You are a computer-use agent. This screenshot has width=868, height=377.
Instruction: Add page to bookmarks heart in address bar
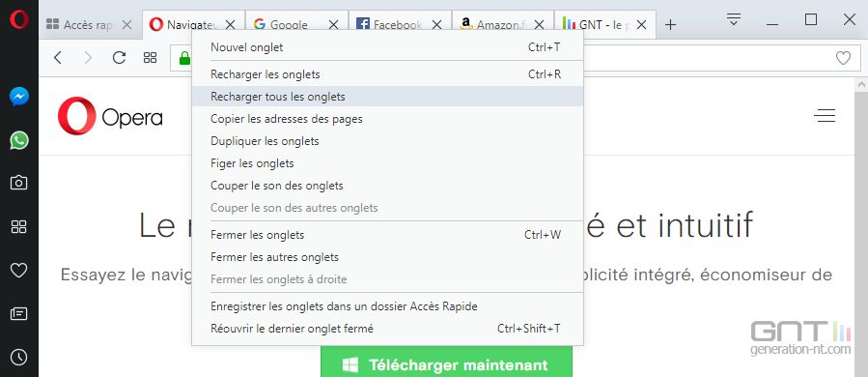(x=843, y=58)
